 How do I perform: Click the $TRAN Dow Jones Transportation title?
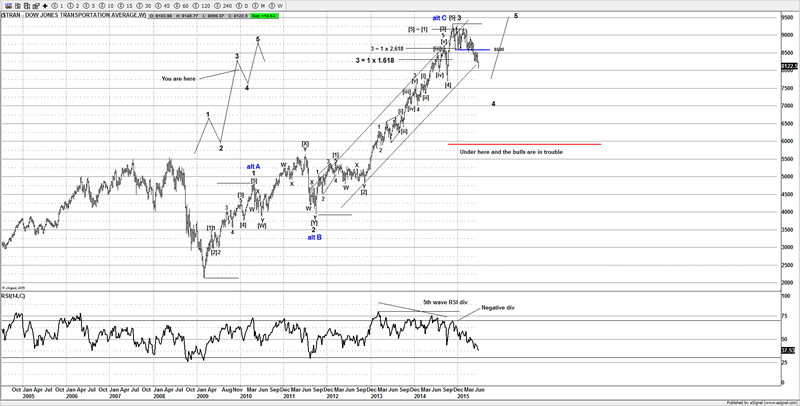73,15
